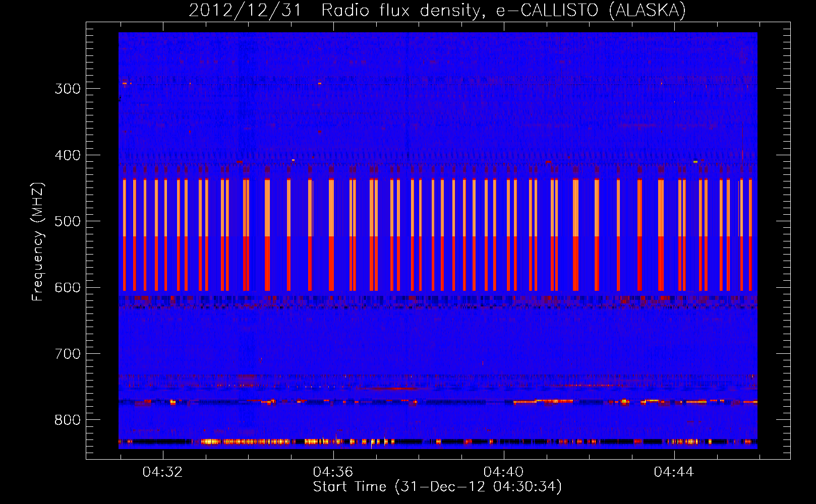Click the 500 frequency tick label
The image size is (816, 504).
click(x=68, y=221)
